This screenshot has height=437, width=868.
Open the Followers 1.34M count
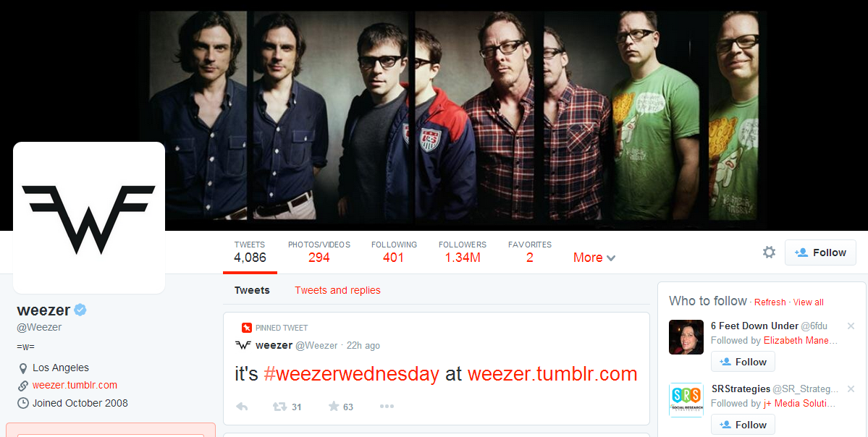462,252
